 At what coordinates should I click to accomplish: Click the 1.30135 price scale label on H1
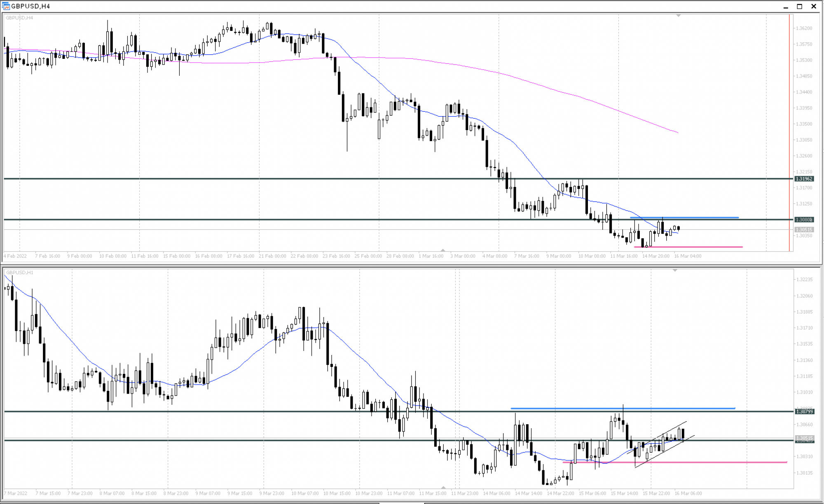click(x=804, y=473)
